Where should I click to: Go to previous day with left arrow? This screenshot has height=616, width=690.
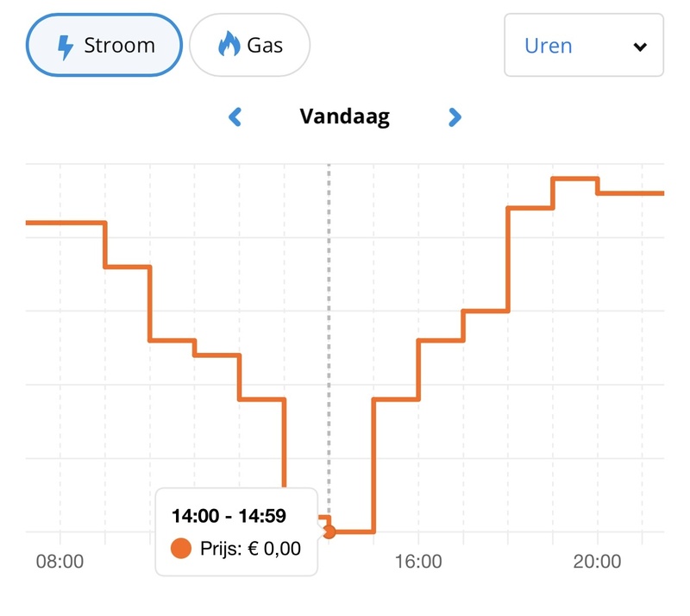[x=235, y=116]
